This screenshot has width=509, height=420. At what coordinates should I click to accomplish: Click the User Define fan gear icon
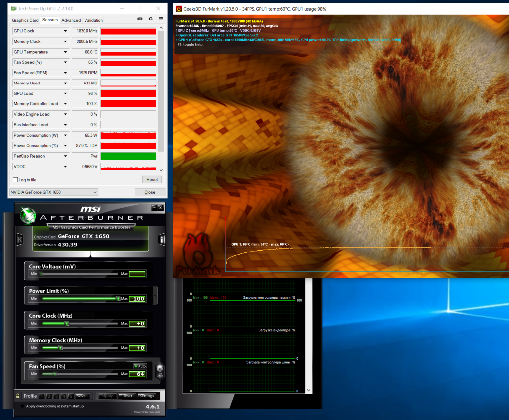tap(160, 370)
